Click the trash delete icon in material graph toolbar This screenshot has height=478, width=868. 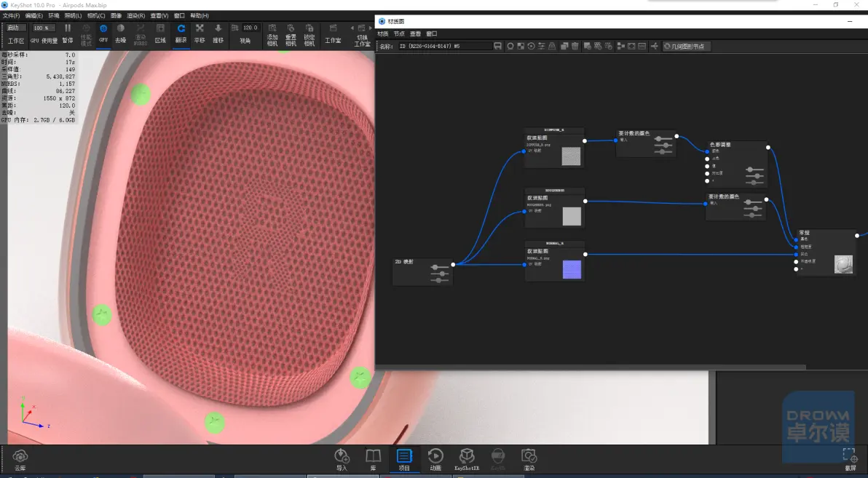click(x=575, y=47)
